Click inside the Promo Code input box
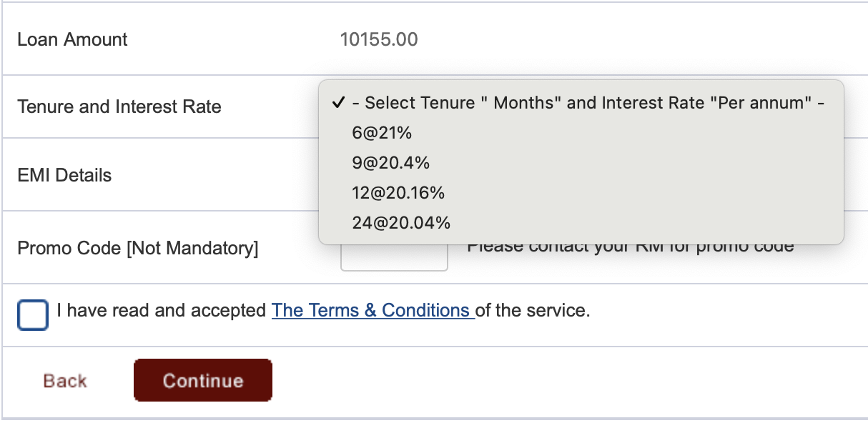The image size is (868, 423). [x=394, y=256]
